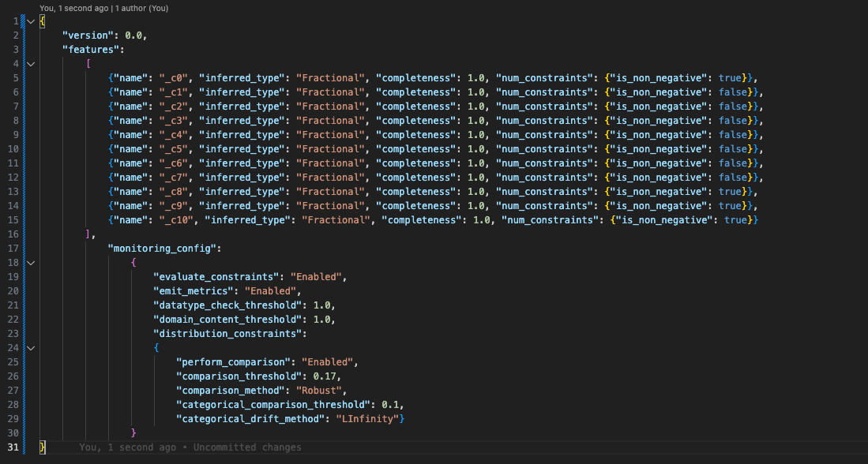
Task: Click the "_c10" name value
Action: pyautogui.click(x=177, y=220)
